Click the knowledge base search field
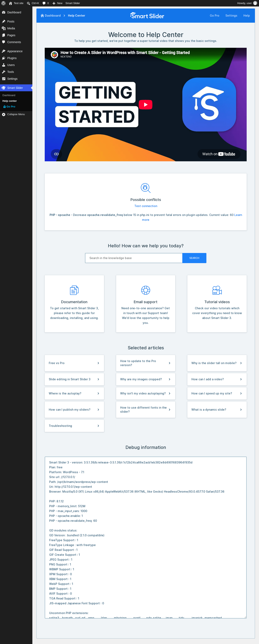This screenshot has width=259, height=644. coord(134,258)
